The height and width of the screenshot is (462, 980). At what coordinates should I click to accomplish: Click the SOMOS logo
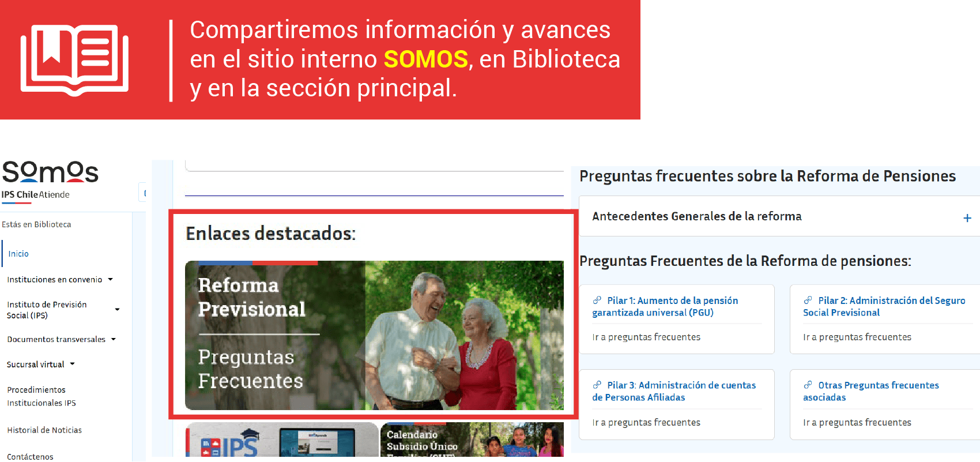tap(50, 172)
